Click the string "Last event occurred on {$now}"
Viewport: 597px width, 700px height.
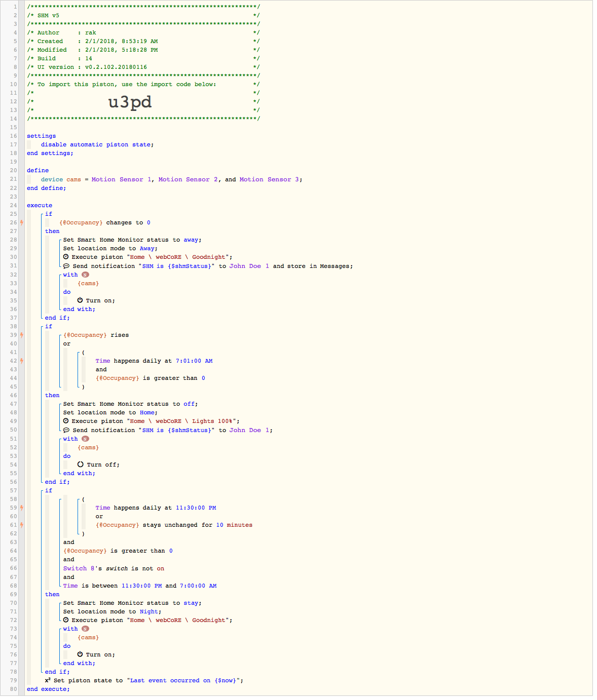pyautogui.click(x=183, y=680)
